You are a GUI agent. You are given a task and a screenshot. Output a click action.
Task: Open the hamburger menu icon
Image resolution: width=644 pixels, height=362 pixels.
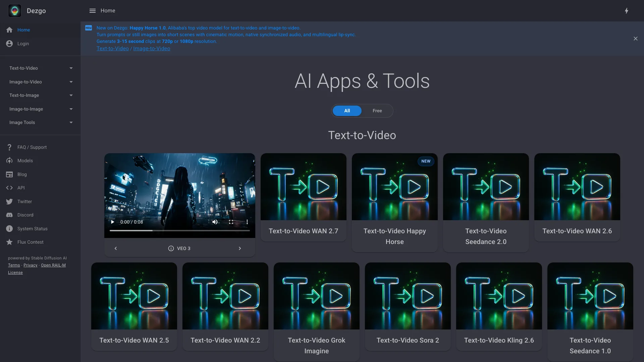93,11
